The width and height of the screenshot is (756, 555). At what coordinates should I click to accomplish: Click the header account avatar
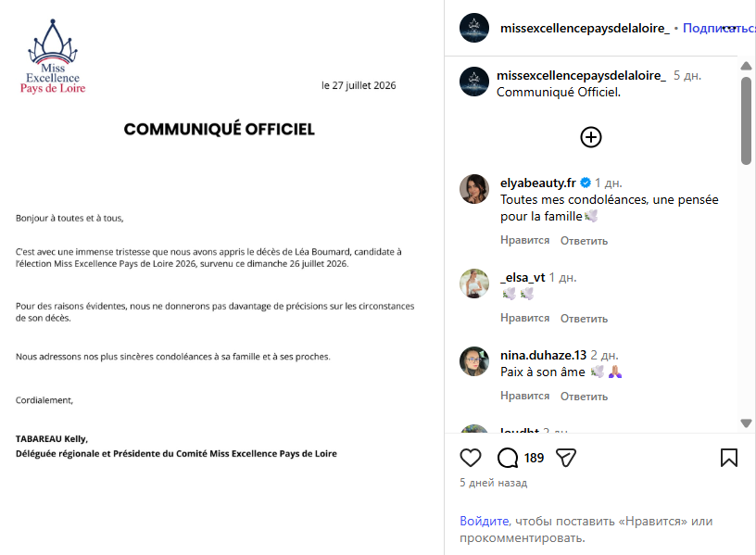pos(474,28)
